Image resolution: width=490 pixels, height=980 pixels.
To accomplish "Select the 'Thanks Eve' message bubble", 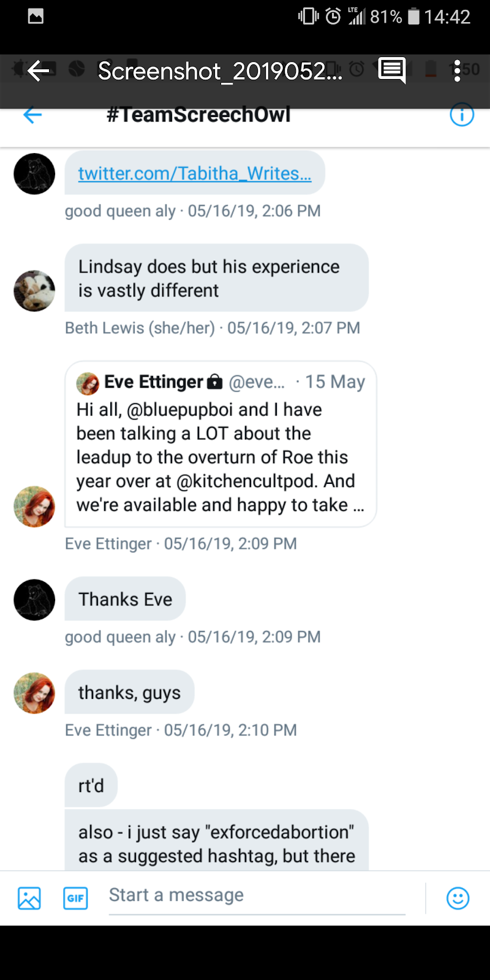I will [x=125, y=599].
